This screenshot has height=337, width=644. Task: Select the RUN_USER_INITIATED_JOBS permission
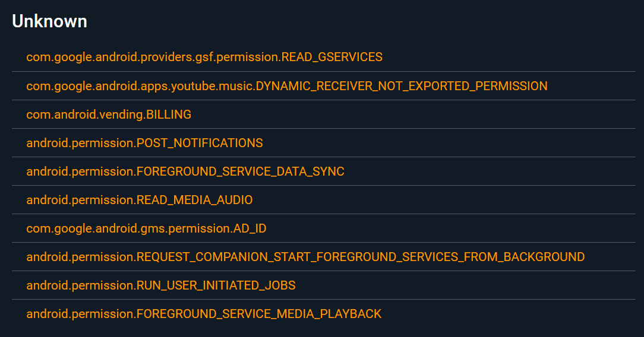[161, 285]
